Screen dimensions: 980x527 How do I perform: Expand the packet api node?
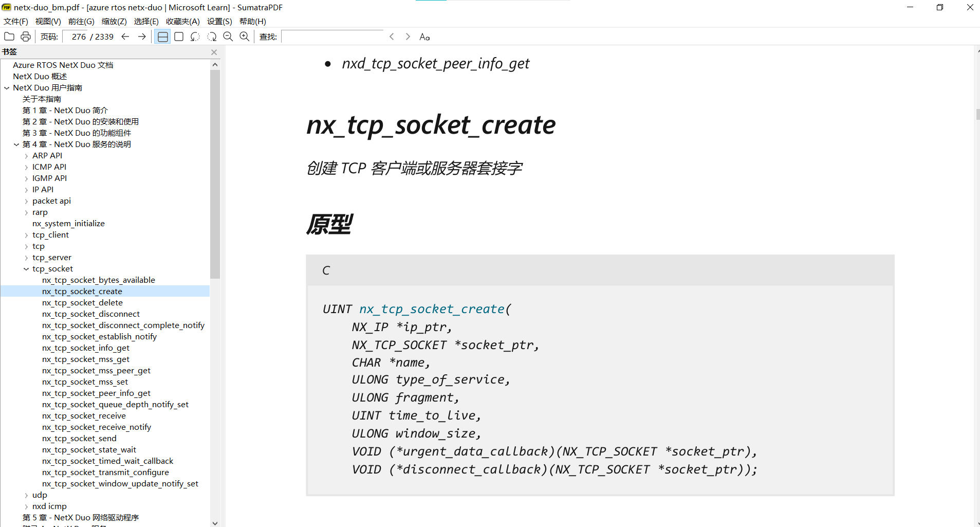(26, 201)
